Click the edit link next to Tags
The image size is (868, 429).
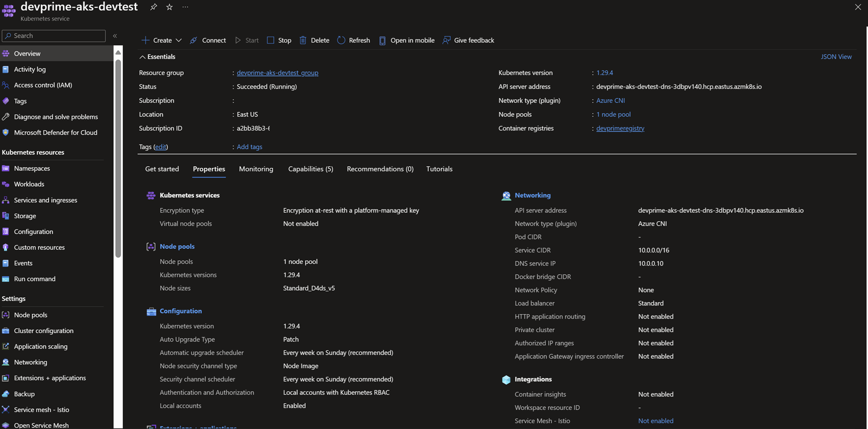coord(161,147)
